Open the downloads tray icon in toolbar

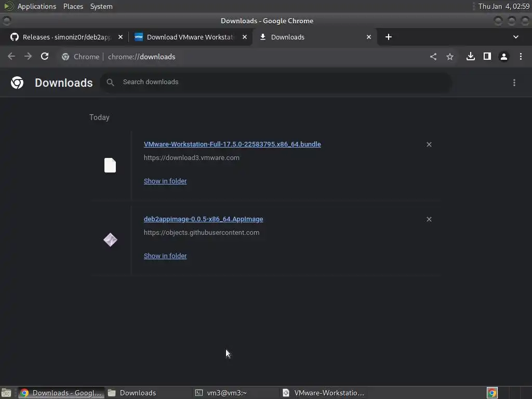tap(471, 56)
